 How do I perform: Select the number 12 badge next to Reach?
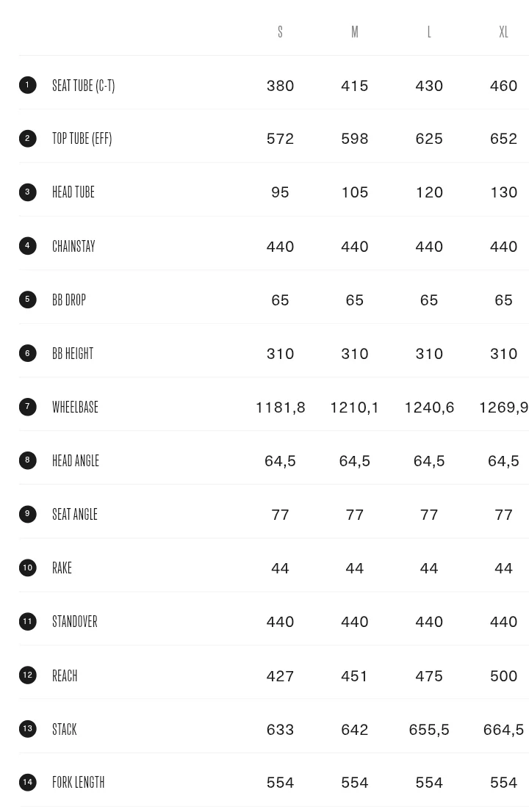(x=27, y=675)
